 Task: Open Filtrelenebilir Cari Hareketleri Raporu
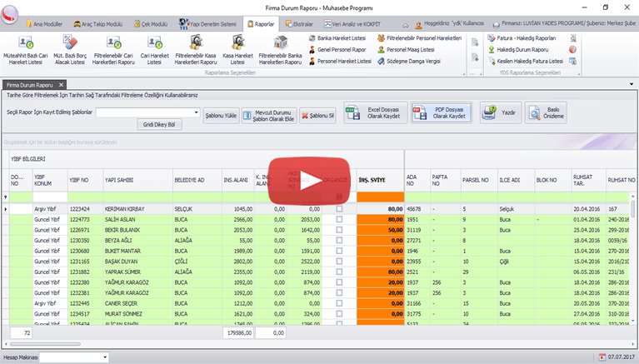pyautogui.click(x=114, y=48)
